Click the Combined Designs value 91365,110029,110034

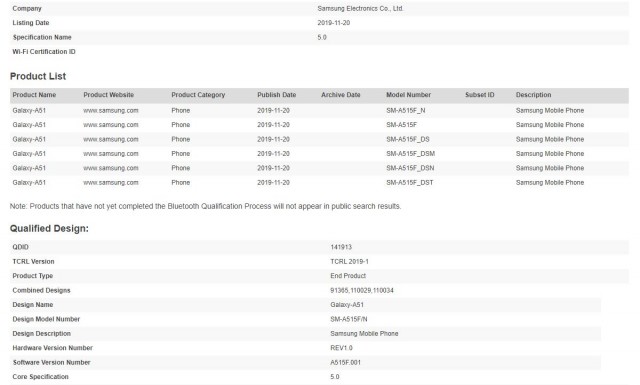[362, 290]
